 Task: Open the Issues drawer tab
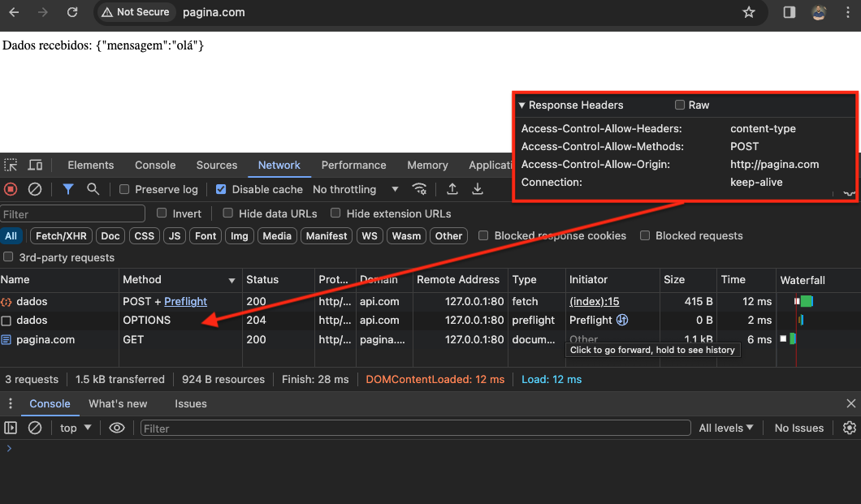(x=191, y=403)
